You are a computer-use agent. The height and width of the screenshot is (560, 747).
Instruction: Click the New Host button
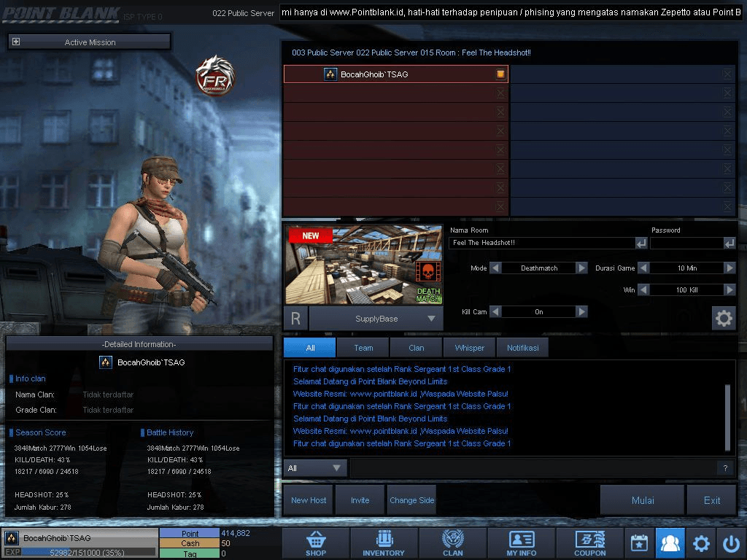click(309, 500)
